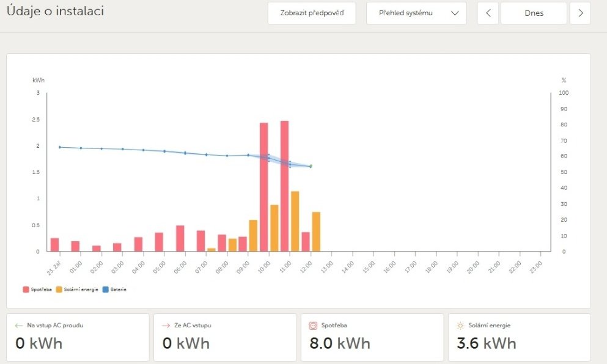607x364 pixels.
Task: Click the battery line point at midnight
Action: click(x=59, y=147)
